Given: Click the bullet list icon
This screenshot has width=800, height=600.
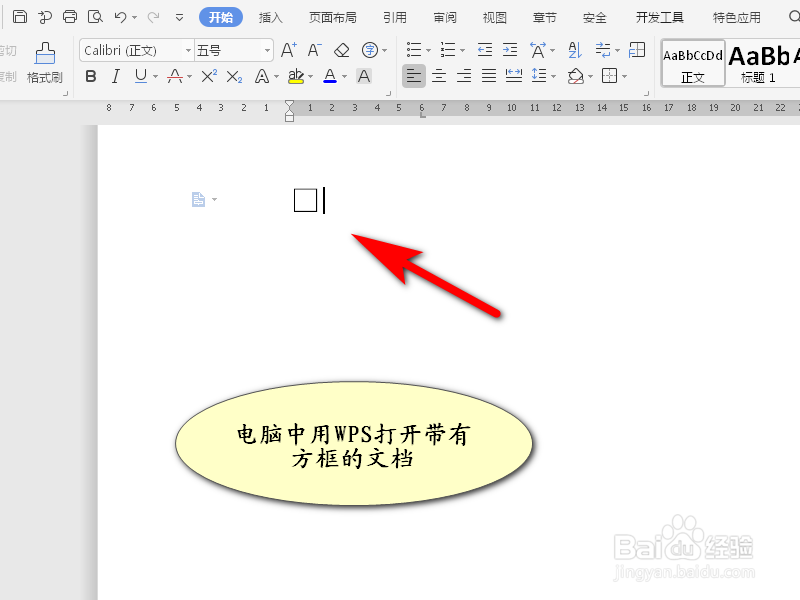Looking at the screenshot, I should click(x=414, y=50).
